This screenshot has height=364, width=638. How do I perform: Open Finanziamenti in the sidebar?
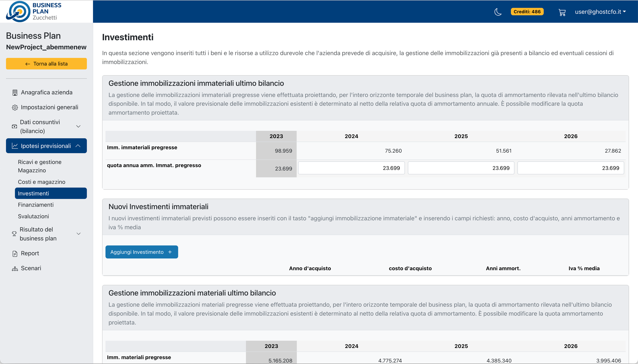36,205
